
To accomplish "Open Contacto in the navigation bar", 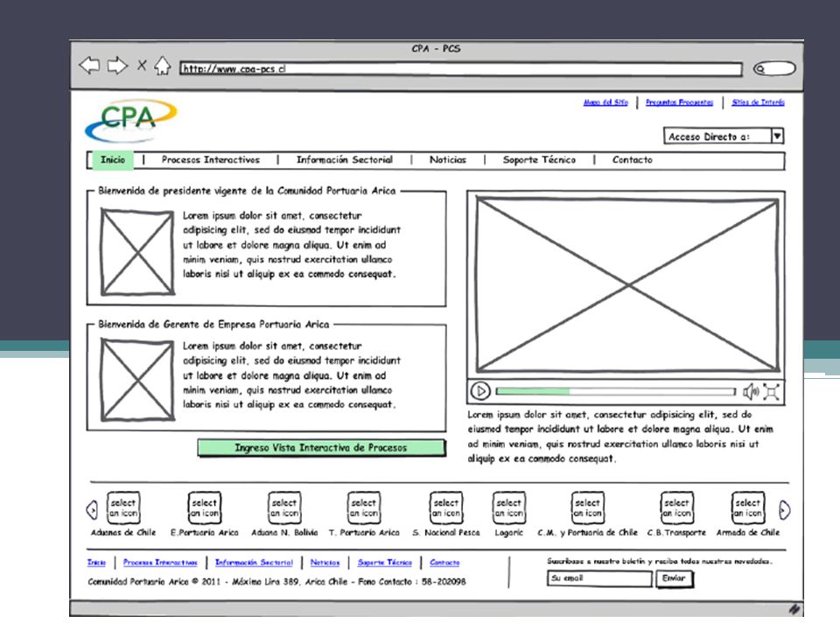I will (632, 159).
